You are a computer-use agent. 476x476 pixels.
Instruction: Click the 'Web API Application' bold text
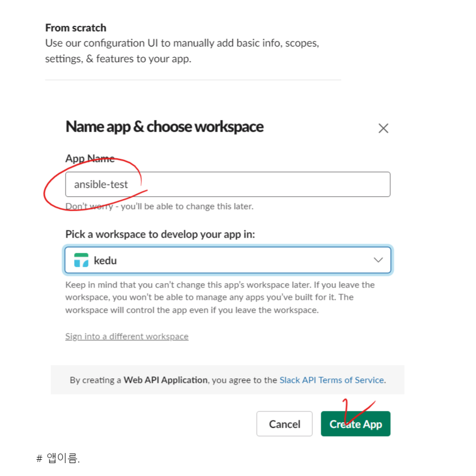click(165, 380)
